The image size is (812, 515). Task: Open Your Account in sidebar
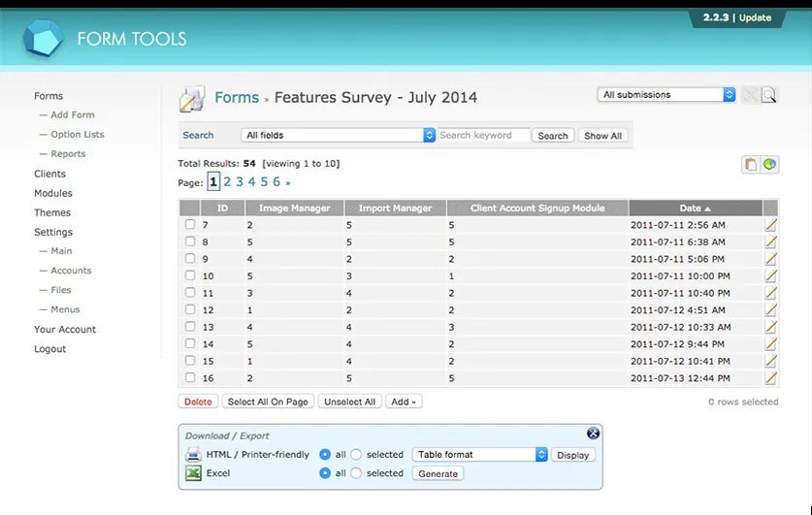coord(65,330)
